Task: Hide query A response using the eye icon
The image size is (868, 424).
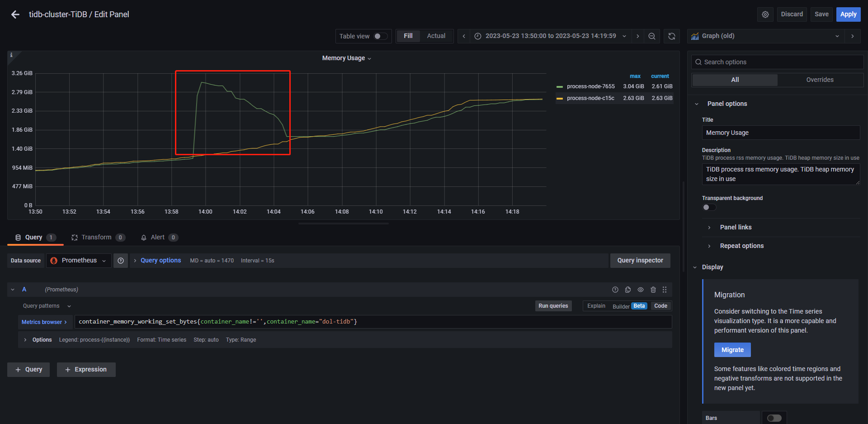Action: (640, 290)
